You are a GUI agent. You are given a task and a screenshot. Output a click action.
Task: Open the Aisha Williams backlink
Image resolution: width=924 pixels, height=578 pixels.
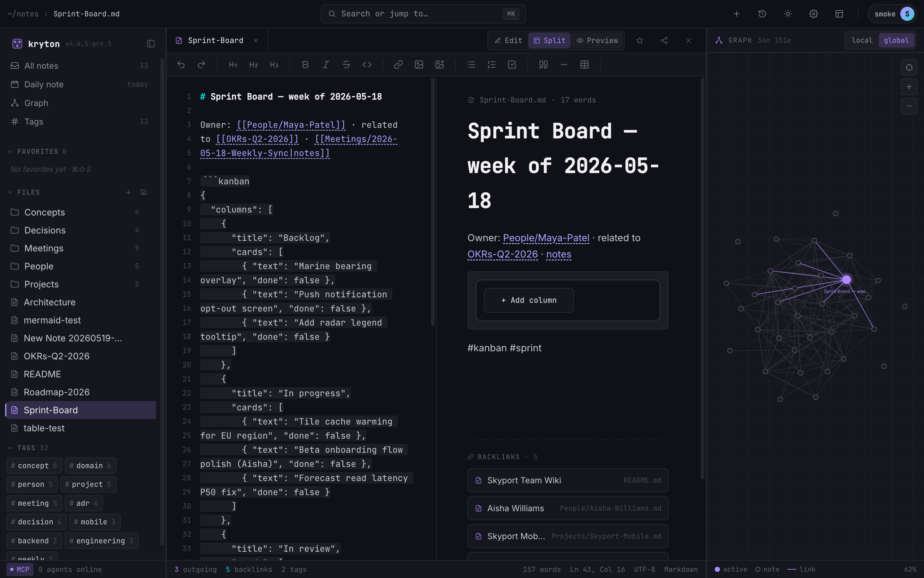coord(568,508)
